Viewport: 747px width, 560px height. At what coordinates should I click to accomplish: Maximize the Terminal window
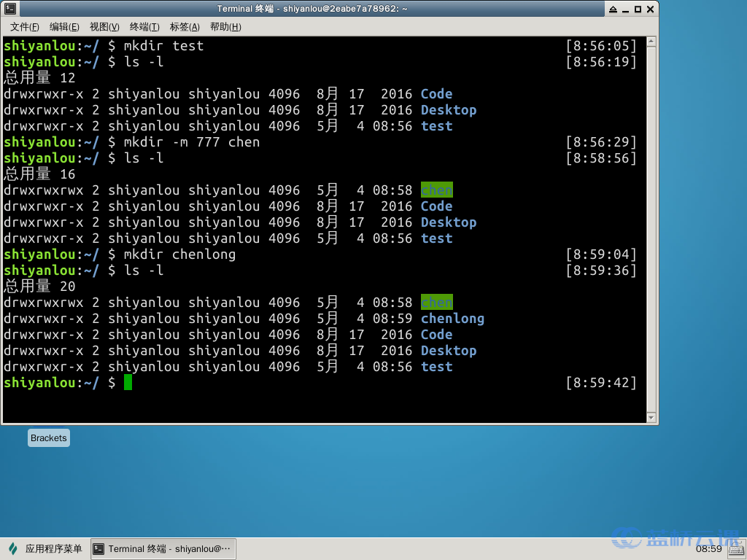638,9
